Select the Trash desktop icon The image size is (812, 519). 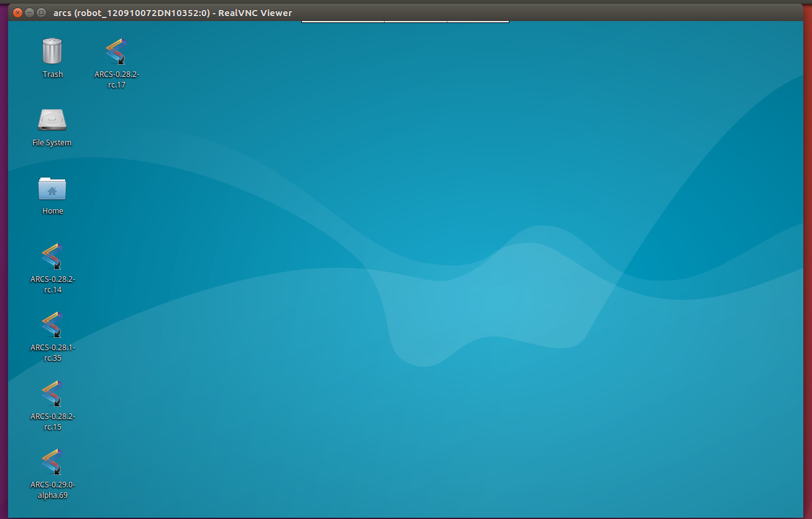(52, 51)
